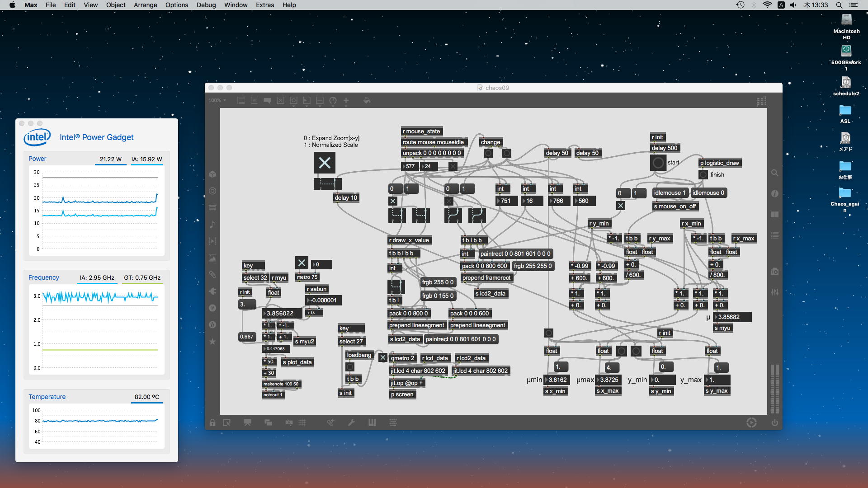868x488 pixels.
Task: Toggle the grid icon in bottom toolbar
Action: (302, 423)
